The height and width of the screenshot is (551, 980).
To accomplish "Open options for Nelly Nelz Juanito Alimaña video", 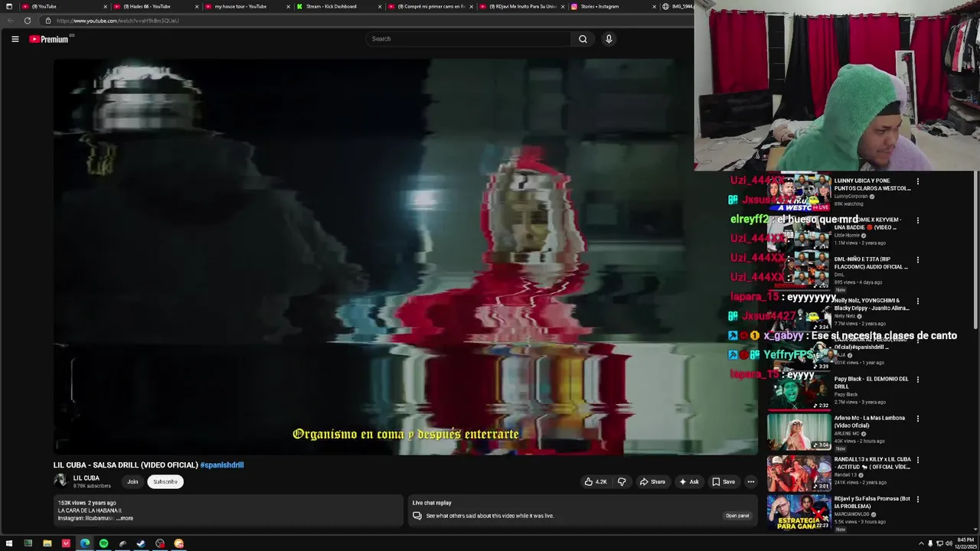I will click(x=918, y=301).
